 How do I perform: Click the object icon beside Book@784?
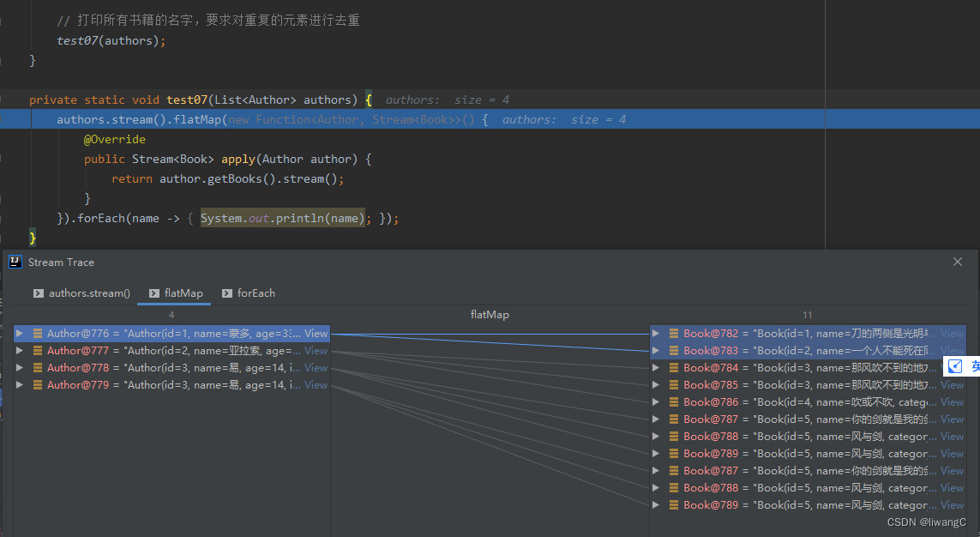[x=674, y=368]
